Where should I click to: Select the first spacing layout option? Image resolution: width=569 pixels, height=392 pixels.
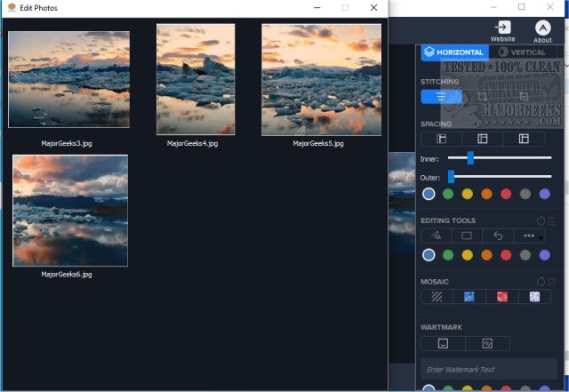tap(441, 139)
